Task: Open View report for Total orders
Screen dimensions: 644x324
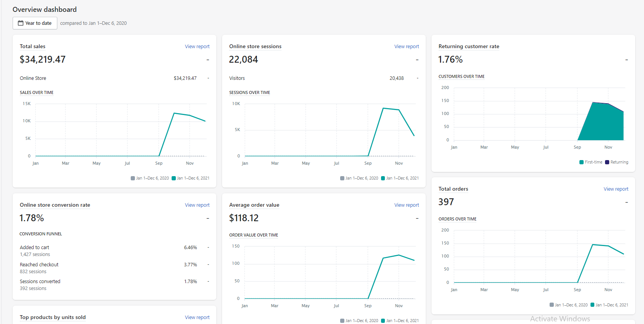Action: 616,189
